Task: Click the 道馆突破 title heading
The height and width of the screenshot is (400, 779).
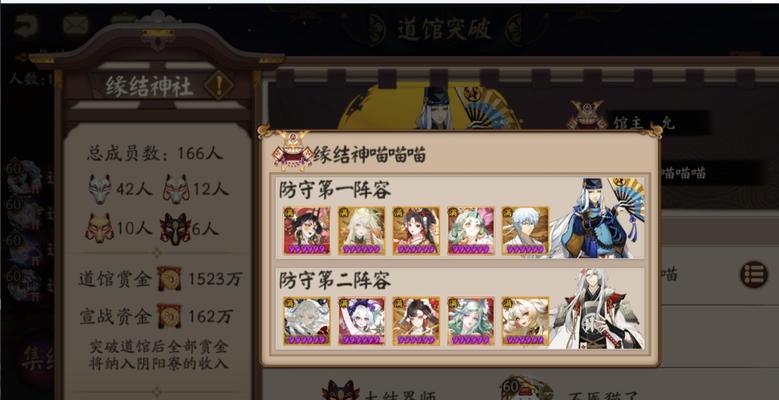Action: pos(445,29)
